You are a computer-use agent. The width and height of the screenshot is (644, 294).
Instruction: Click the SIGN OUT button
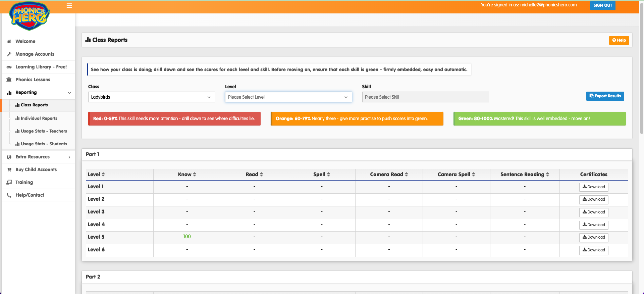tap(603, 5)
